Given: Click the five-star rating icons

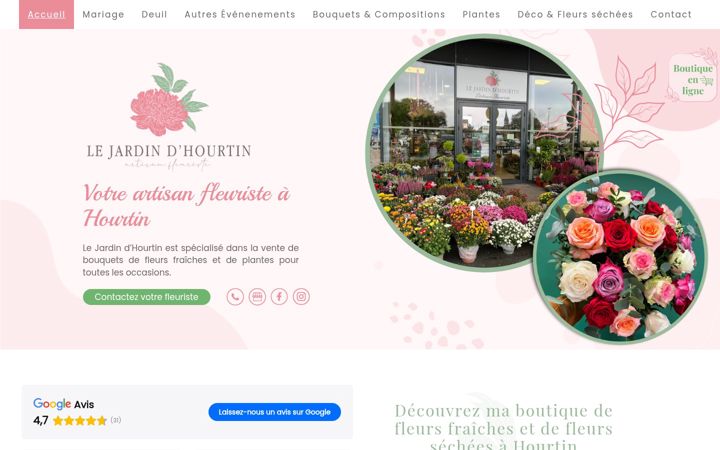Looking at the screenshot, I should [79, 420].
